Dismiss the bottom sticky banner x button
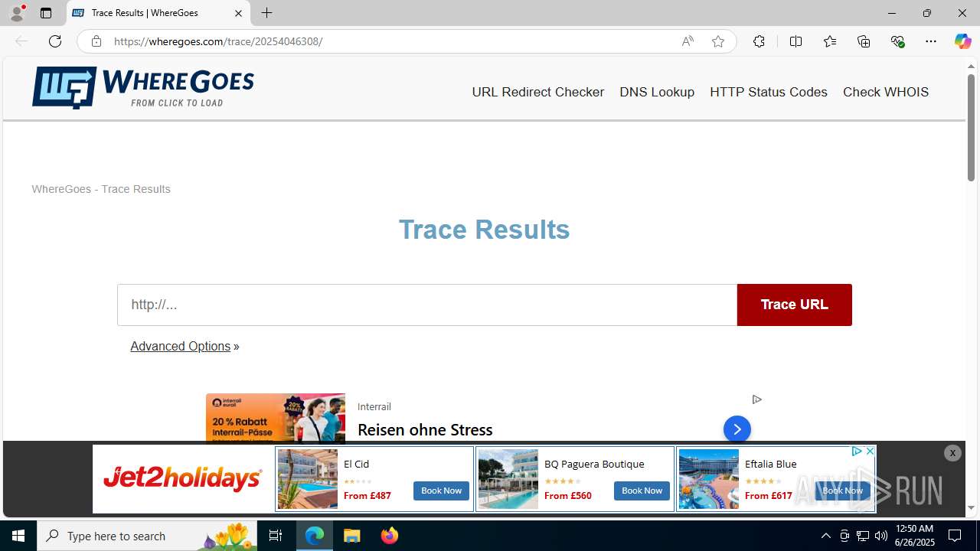This screenshot has width=980, height=551. coord(952,453)
